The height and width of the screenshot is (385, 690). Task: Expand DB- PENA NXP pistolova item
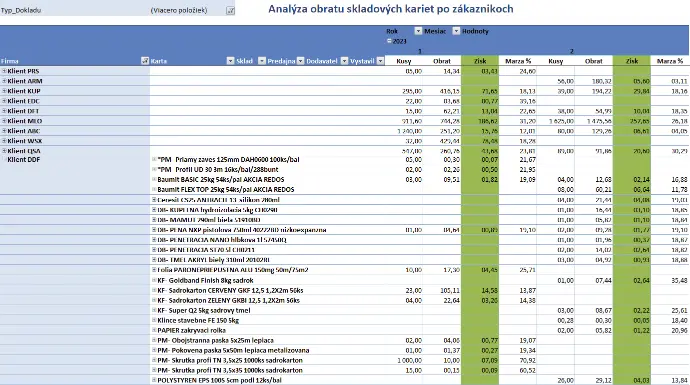[x=154, y=230]
